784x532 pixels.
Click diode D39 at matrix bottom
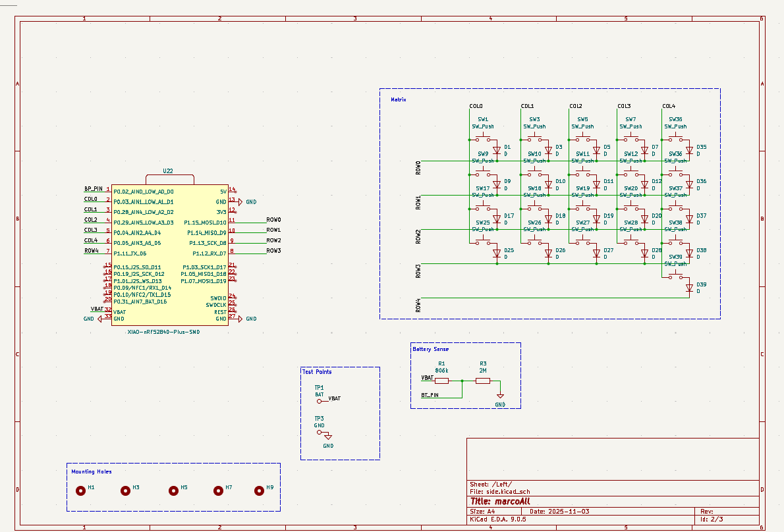point(689,288)
